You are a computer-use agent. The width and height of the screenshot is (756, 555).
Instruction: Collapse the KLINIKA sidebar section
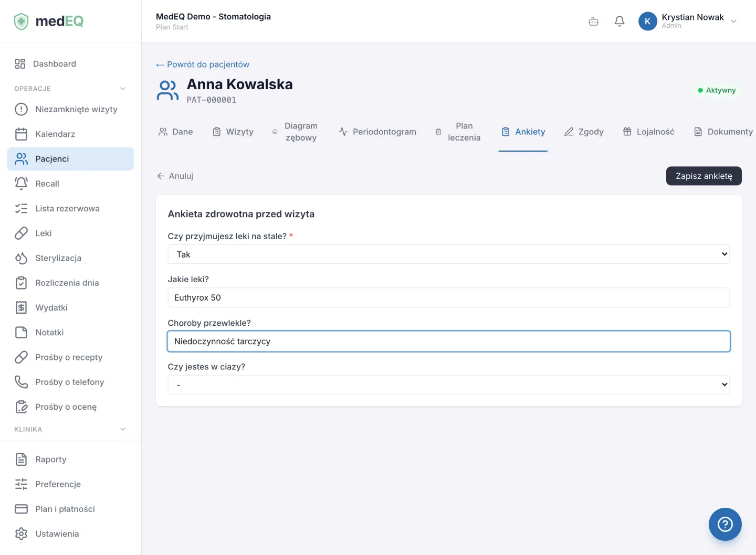pos(123,429)
